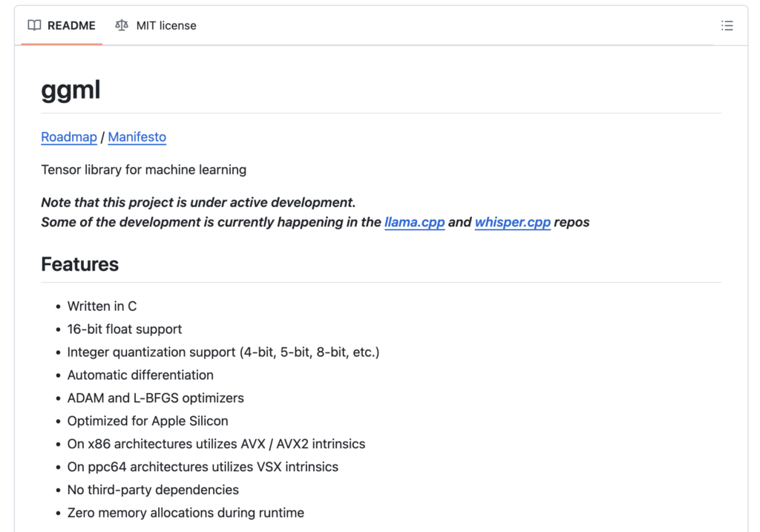Click the Features heading
The height and width of the screenshot is (532, 760).
point(80,265)
